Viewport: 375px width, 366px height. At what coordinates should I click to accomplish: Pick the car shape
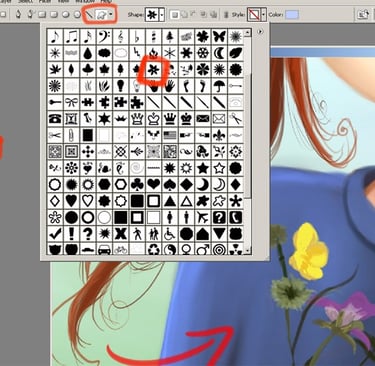pyautogui.click(x=104, y=249)
